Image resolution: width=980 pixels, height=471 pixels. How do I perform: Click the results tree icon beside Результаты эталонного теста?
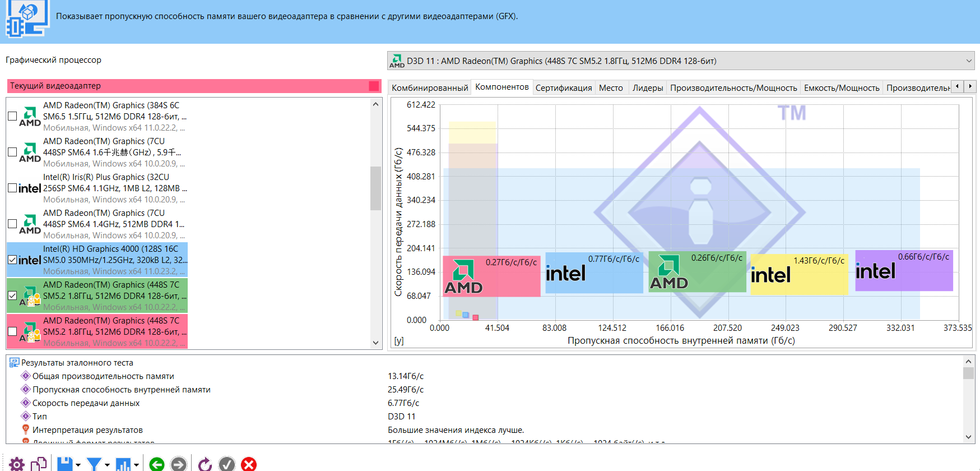(x=14, y=363)
